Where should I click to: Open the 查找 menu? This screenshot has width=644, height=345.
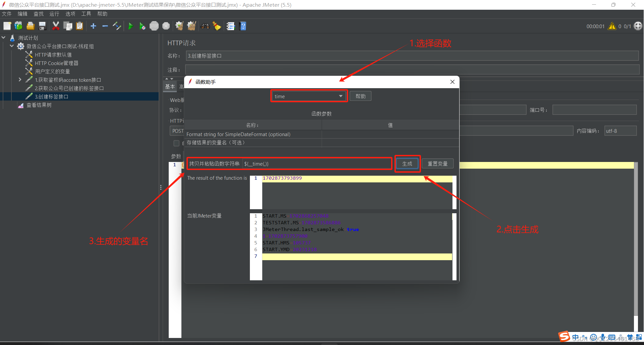[39, 14]
